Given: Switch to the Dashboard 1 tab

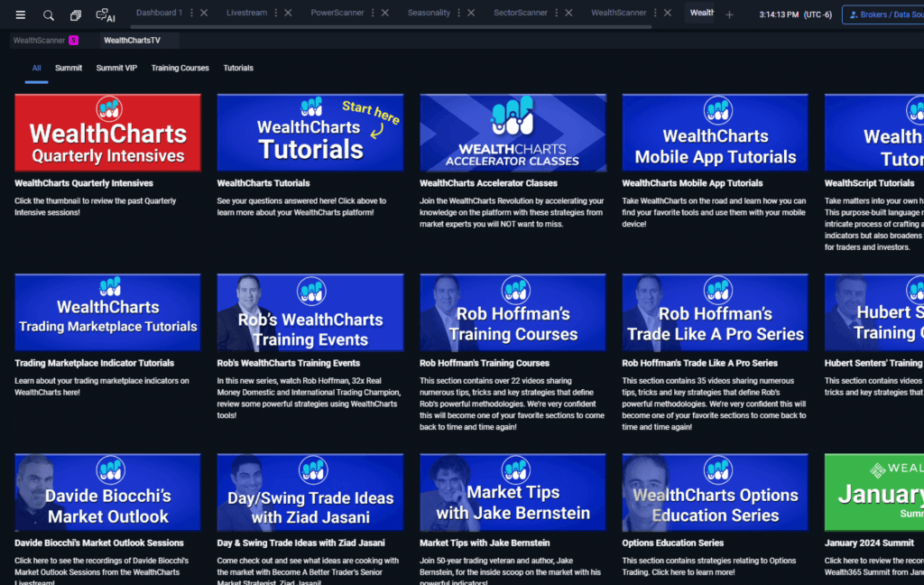Looking at the screenshot, I should [x=159, y=13].
